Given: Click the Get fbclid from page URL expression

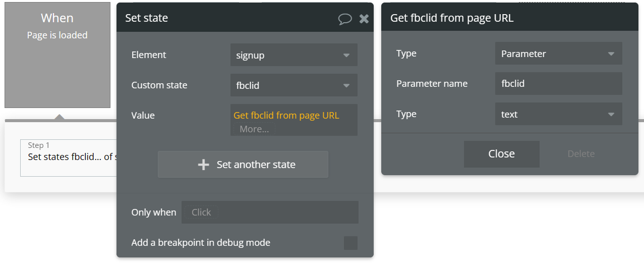Looking at the screenshot, I should click(286, 116).
